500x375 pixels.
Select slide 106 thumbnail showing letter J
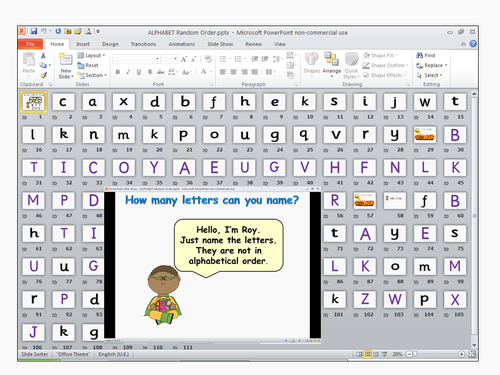[33, 332]
